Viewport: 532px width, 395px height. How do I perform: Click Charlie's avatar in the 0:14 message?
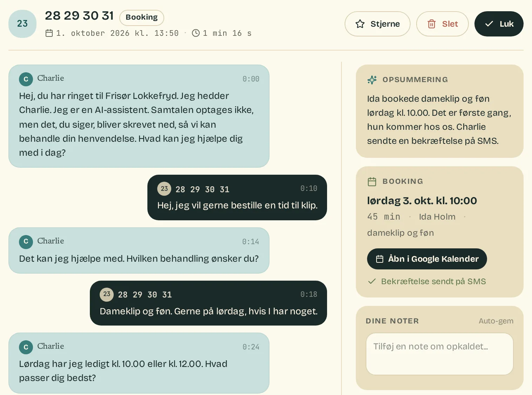point(26,241)
